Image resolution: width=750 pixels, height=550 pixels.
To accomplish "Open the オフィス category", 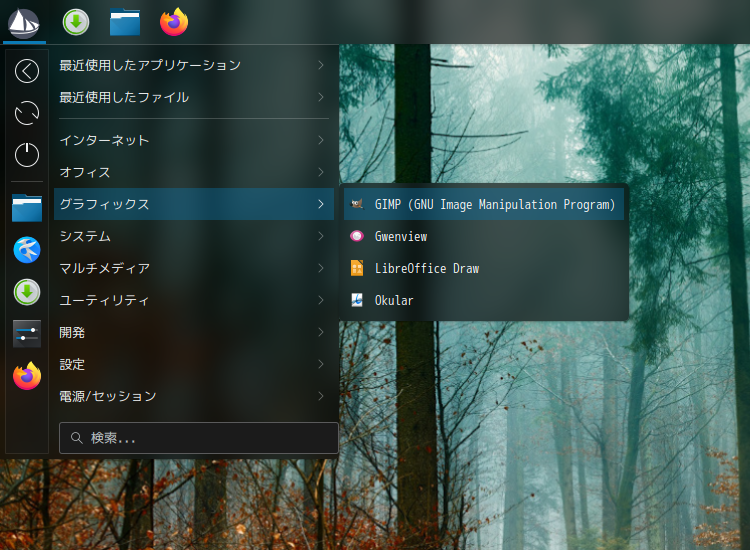I will [194, 172].
